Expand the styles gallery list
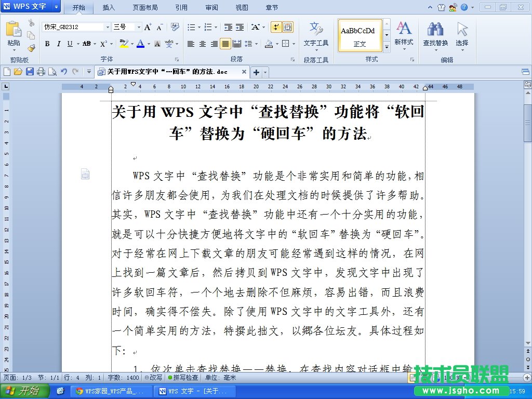 click(387, 47)
